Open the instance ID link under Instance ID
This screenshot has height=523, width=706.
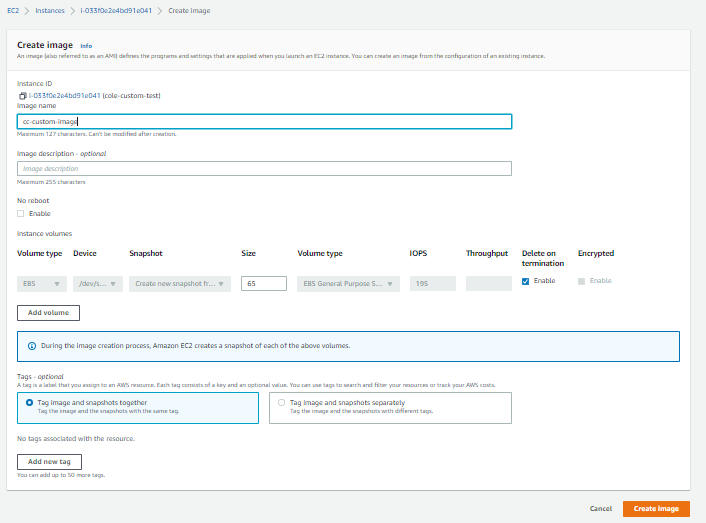tap(64, 95)
